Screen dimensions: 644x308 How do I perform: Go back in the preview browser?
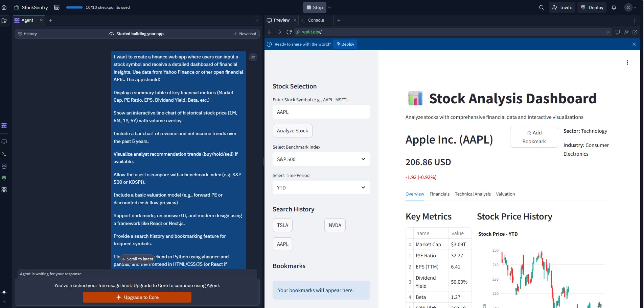tap(270, 32)
